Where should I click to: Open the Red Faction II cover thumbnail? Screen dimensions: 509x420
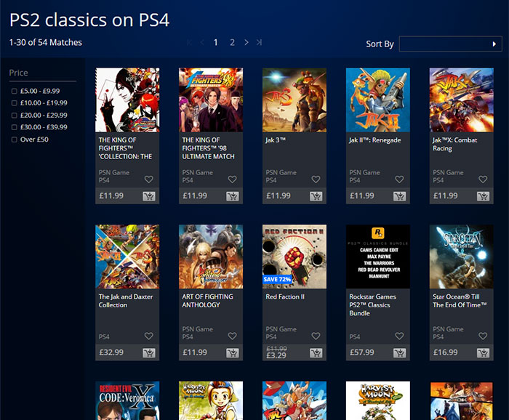pyautogui.click(x=294, y=257)
